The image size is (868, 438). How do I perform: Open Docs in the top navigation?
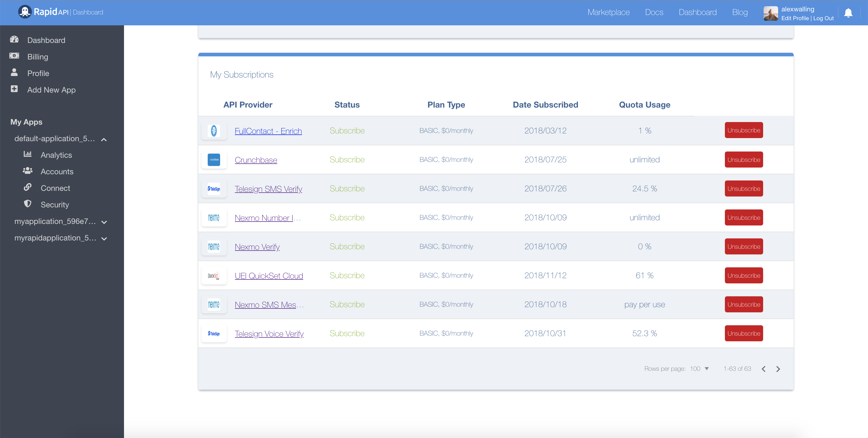(x=654, y=12)
